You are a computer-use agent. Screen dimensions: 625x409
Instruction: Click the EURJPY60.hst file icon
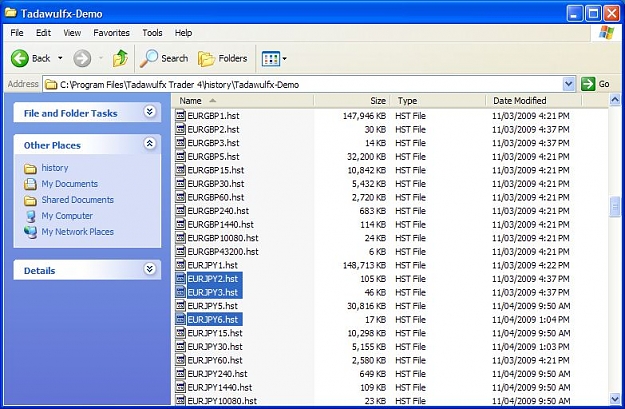[x=181, y=360]
